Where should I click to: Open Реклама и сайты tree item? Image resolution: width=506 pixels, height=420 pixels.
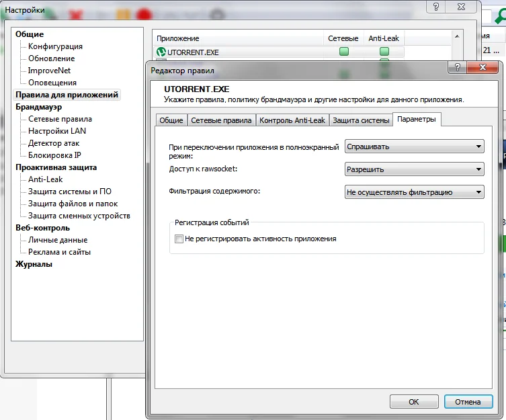pos(59,252)
